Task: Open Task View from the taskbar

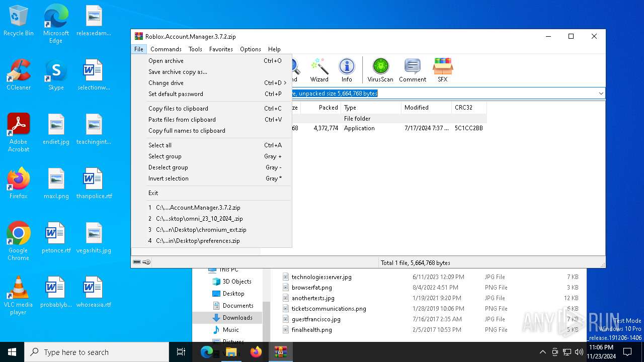Action: click(x=181, y=352)
